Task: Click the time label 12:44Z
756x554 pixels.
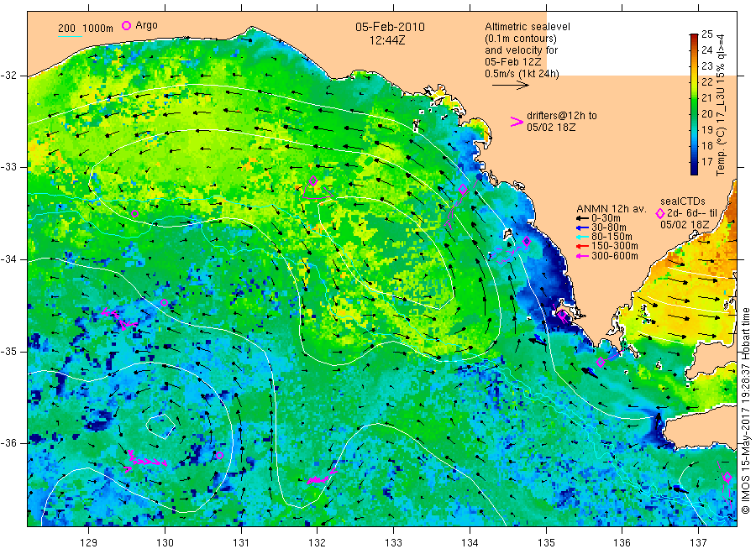Action: click(387, 40)
